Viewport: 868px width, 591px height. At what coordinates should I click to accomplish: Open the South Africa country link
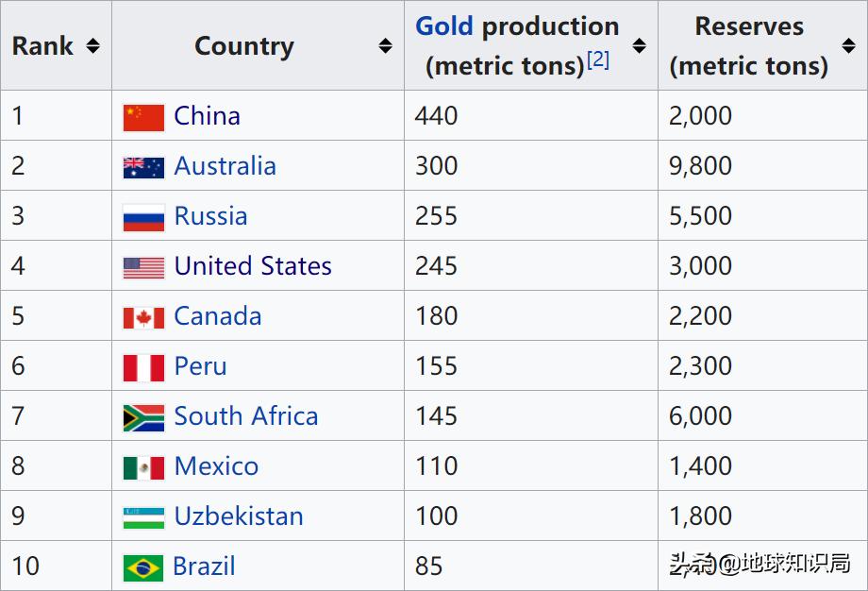[245, 416]
